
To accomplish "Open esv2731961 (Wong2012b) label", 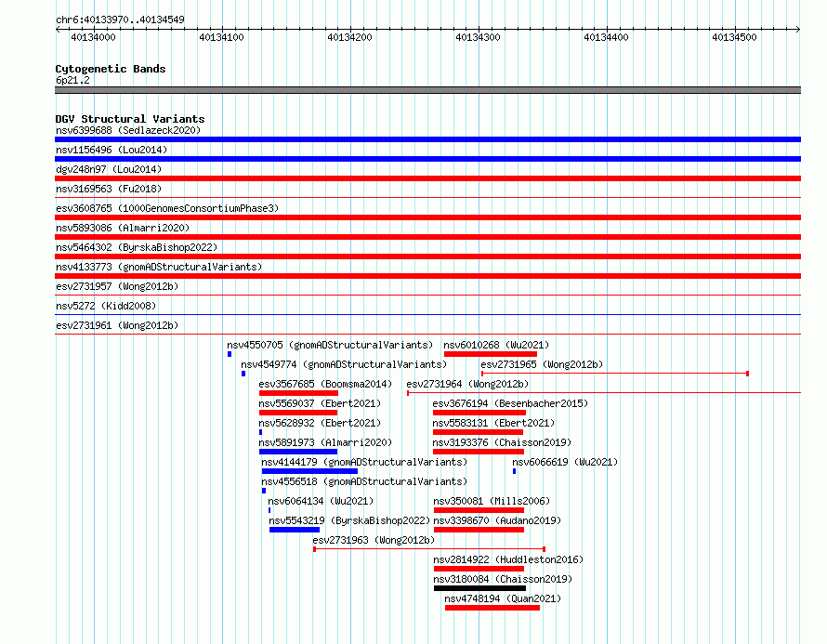I will coord(117,325).
